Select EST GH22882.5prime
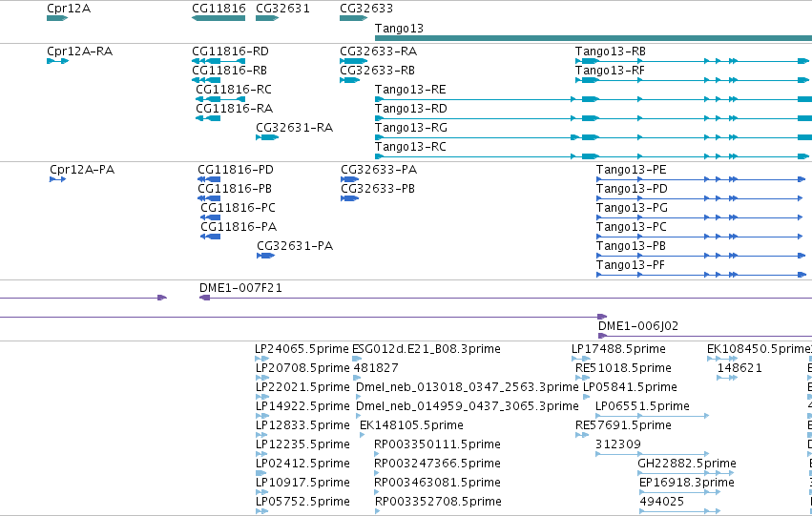The image size is (812, 516). click(x=687, y=464)
